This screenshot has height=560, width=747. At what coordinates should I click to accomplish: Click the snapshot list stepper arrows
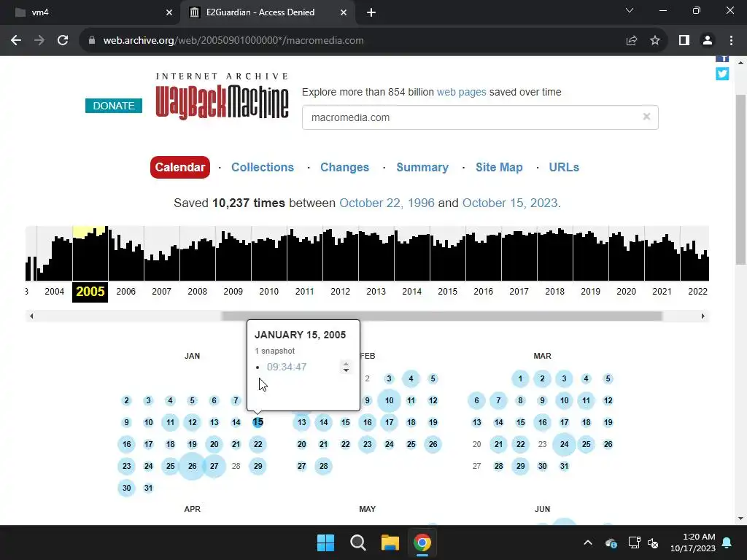coord(346,367)
